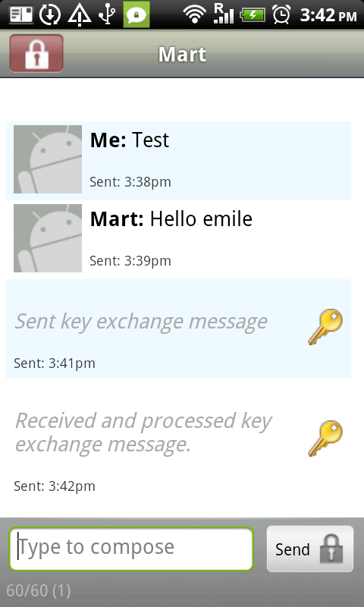Select the Sent key exchange message row

[x=178, y=329]
